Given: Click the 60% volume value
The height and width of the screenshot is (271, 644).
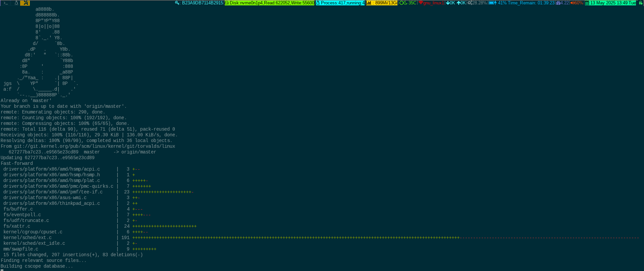Looking at the screenshot, I should pyautogui.click(x=579, y=3).
